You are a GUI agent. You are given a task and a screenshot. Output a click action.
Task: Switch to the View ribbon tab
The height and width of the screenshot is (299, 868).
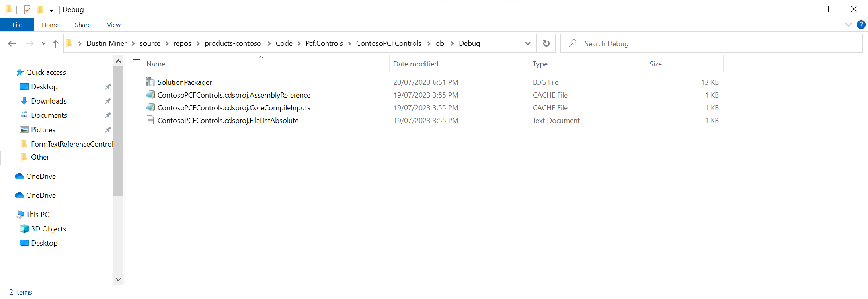pyautogui.click(x=113, y=25)
